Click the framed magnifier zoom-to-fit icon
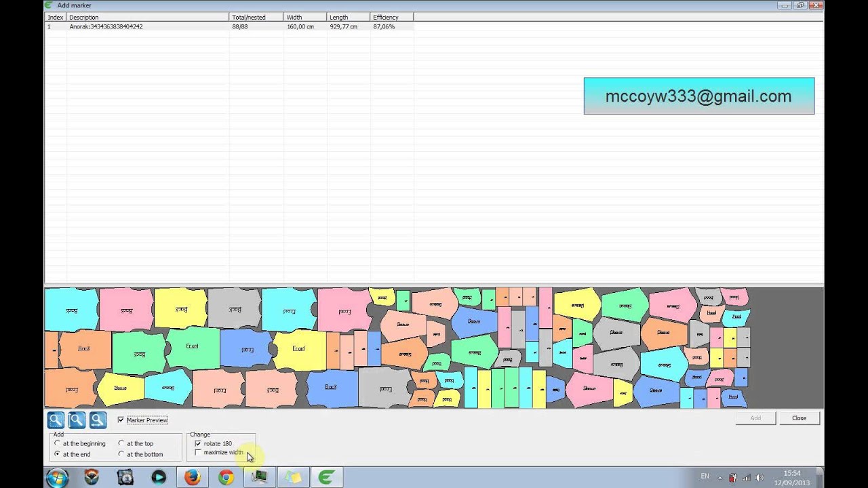This screenshot has width=868, height=488. click(77, 420)
